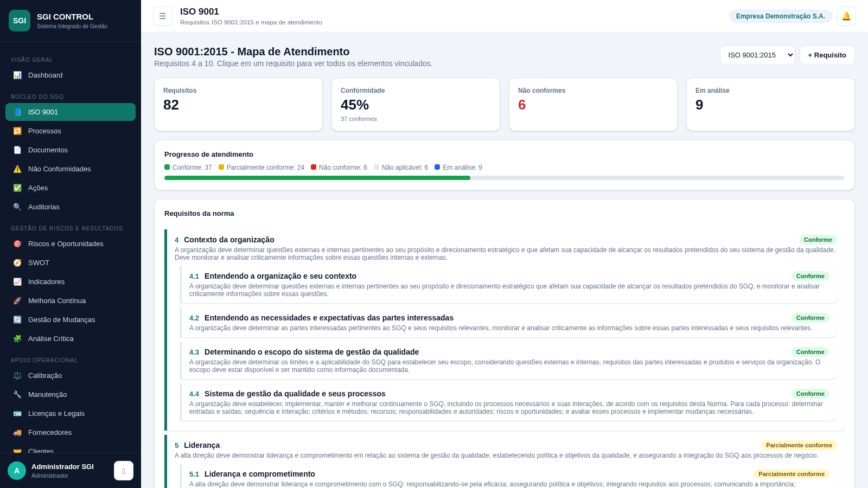Click the Indicadores chart icon

pos(17,282)
